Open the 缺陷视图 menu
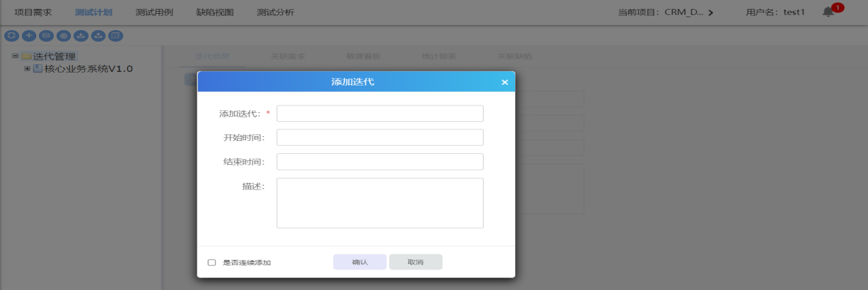Image resolution: width=868 pixels, height=290 pixels. (x=215, y=12)
